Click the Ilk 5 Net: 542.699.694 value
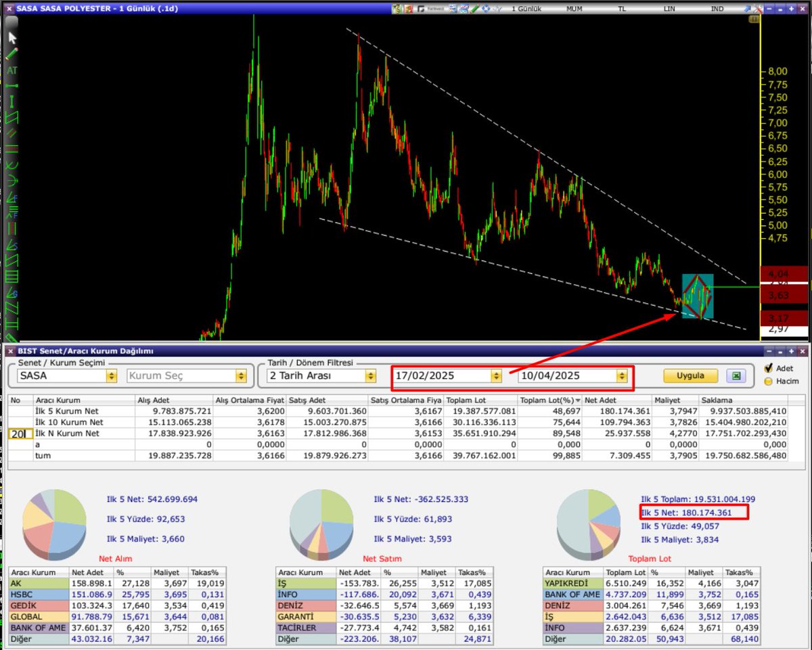This screenshot has height=650, width=812. 152,499
